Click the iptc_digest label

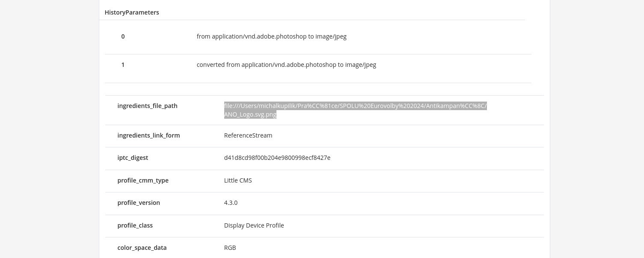pos(133,158)
